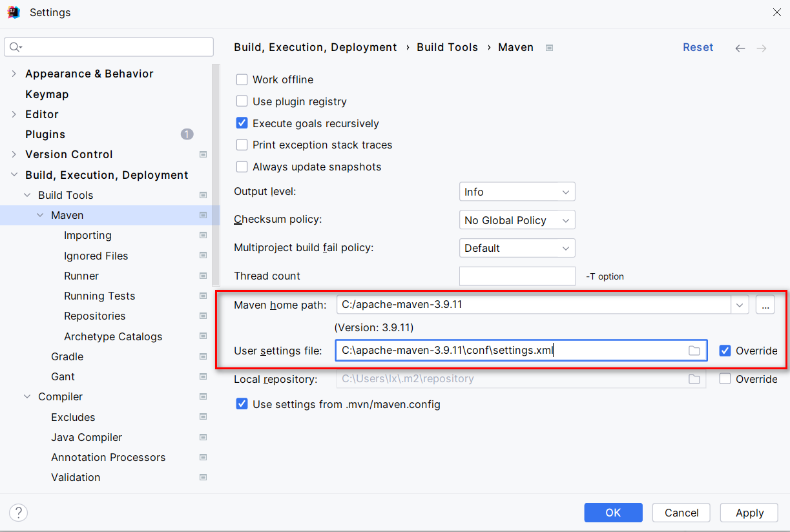Image resolution: width=790 pixels, height=532 pixels.
Task: Click the Apply button
Action: coord(749,513)
